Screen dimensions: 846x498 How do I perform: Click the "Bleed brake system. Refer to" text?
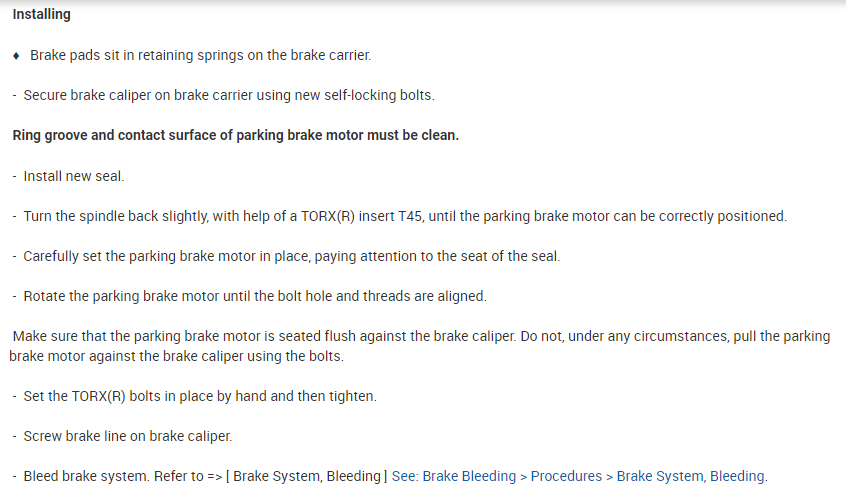110,476
